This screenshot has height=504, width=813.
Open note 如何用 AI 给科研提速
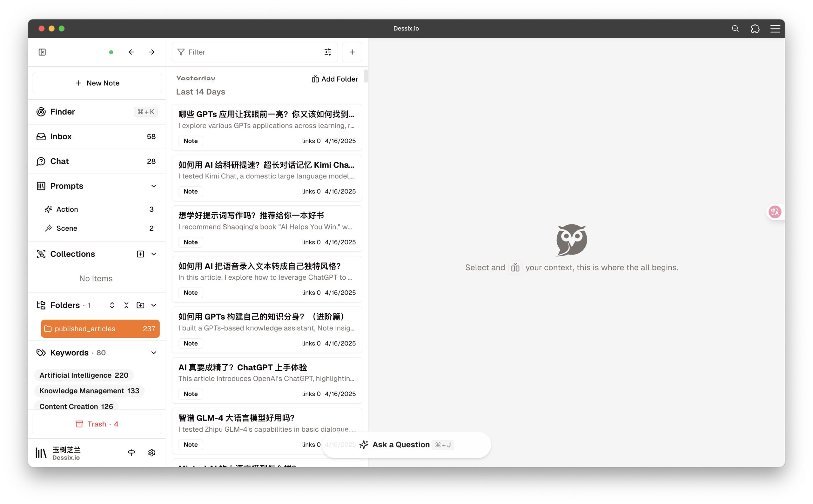point(267,178)
